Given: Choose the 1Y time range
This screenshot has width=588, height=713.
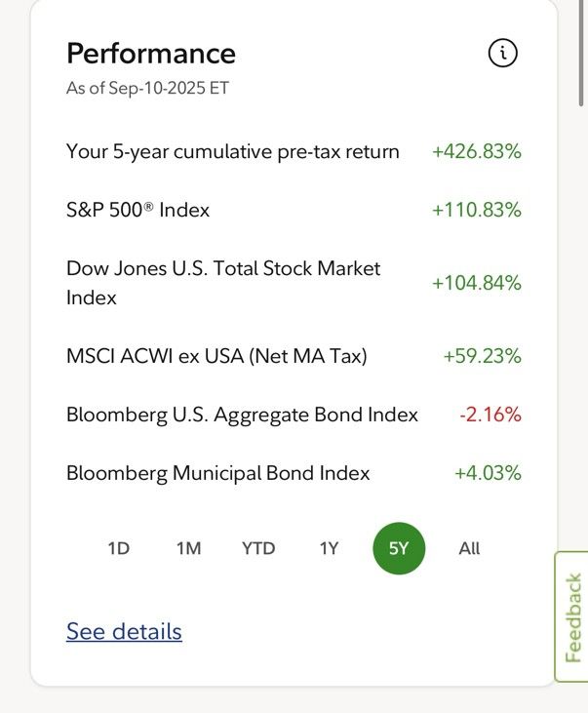Looking at the screenshot, I should coord(329,548).
